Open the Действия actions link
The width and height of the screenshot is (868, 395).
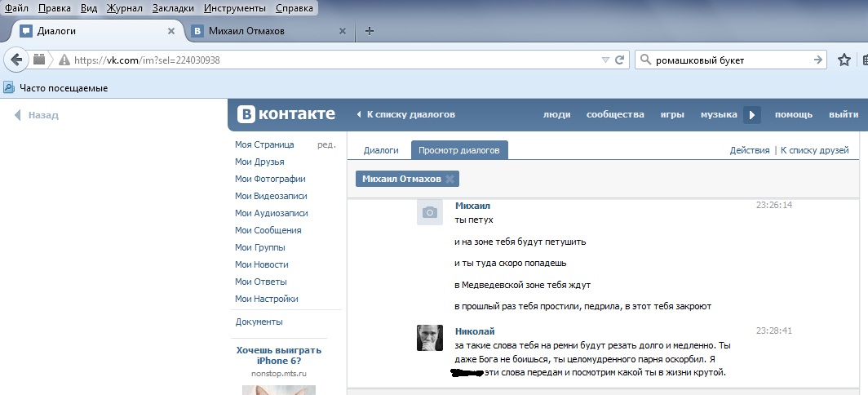click(749, 150)
